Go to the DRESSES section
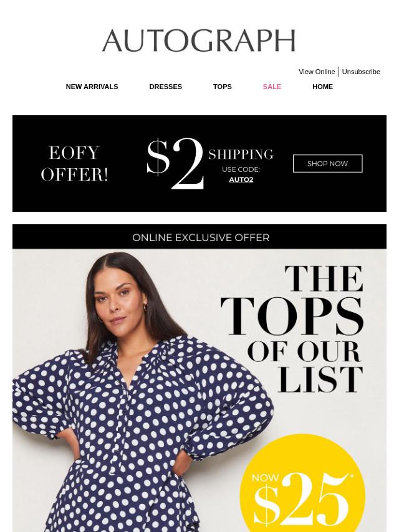This screenshot has width=399, height=532. coord(165,87)
